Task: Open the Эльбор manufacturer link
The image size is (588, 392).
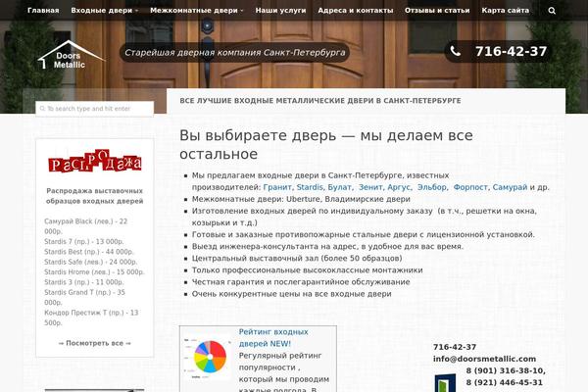Action: 431,187
